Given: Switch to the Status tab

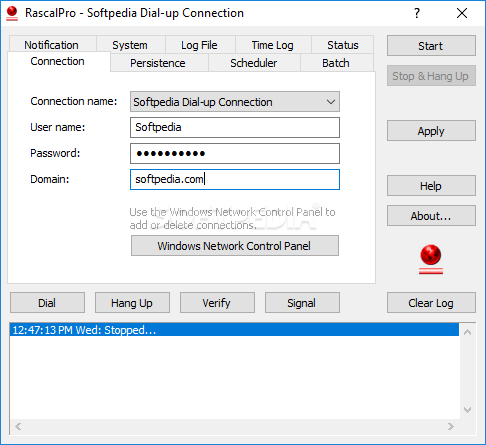Looking at the screenshot, I should (343, 45).
